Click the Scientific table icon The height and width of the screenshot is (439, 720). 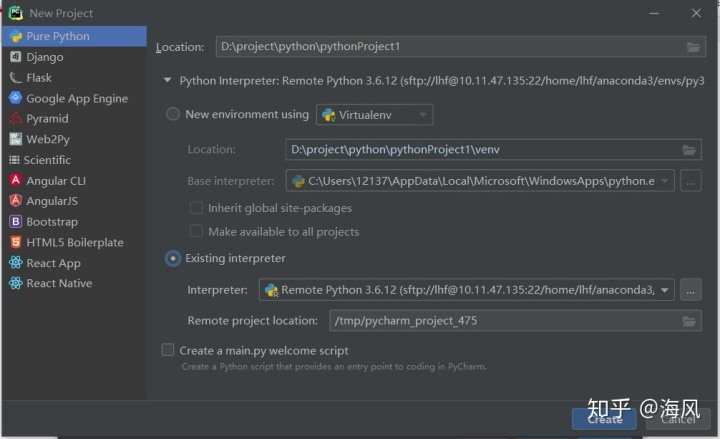point(14,160)
